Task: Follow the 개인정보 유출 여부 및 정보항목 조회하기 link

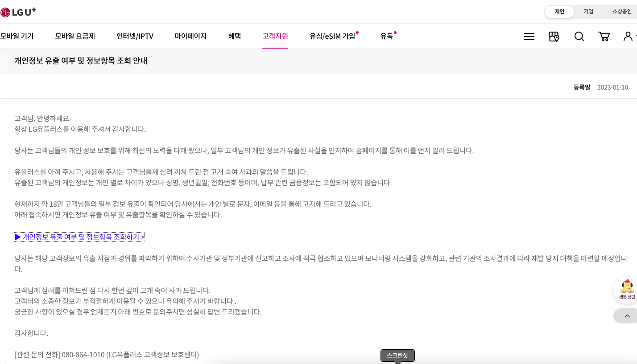Action: pos(80,237)
